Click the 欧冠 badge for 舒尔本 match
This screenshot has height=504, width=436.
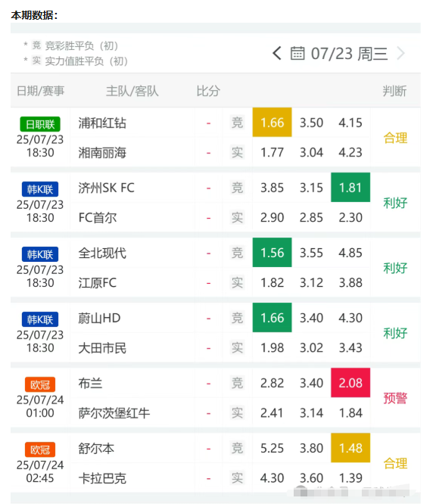(x=40, y=450)
